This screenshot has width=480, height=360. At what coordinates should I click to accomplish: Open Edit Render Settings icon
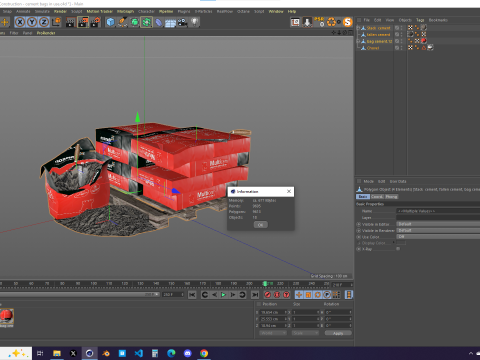tap(95, 22)
